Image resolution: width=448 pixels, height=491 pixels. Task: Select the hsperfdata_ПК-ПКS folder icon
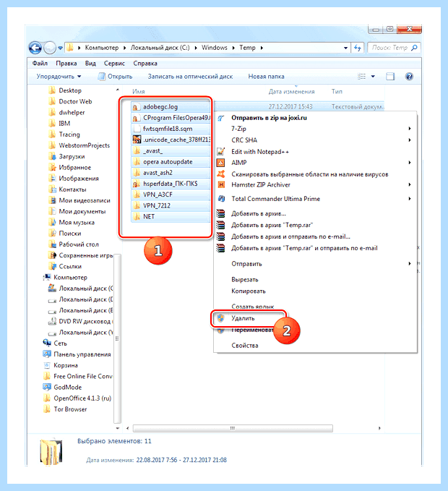click(x=136, y=184)
